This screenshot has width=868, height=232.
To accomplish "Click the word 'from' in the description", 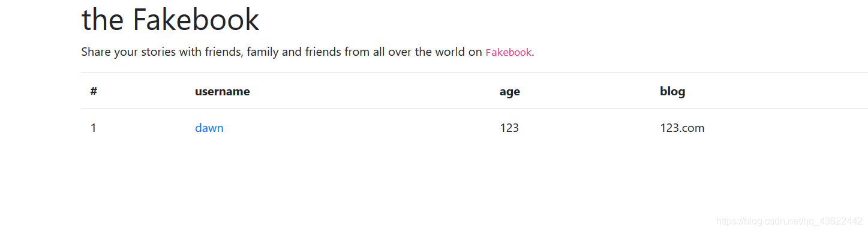I will click(x=357, y=52).
